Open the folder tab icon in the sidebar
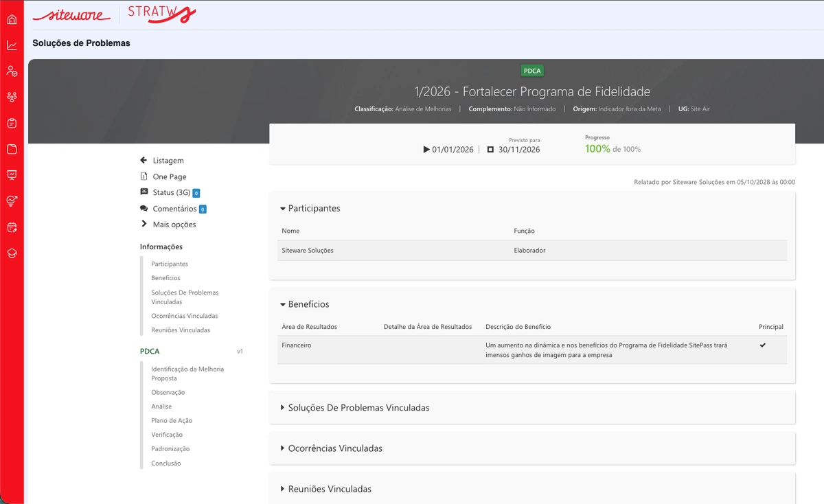824x504 pixels. coord(12,149)
